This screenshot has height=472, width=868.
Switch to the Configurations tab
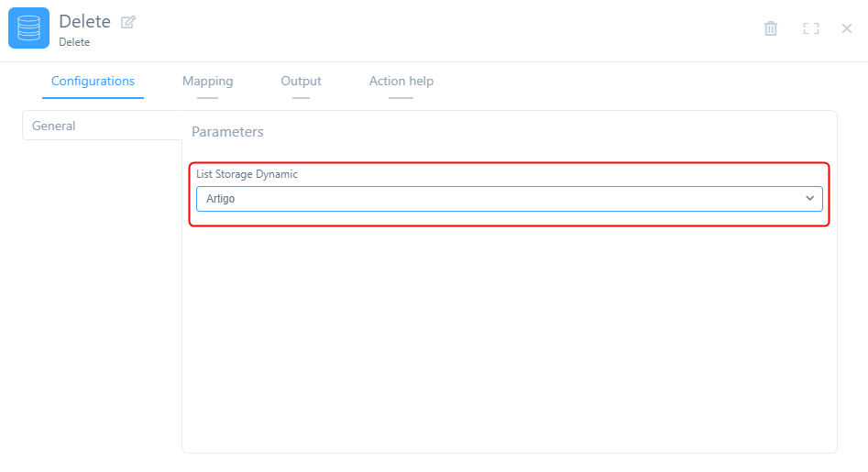(93, 81)
